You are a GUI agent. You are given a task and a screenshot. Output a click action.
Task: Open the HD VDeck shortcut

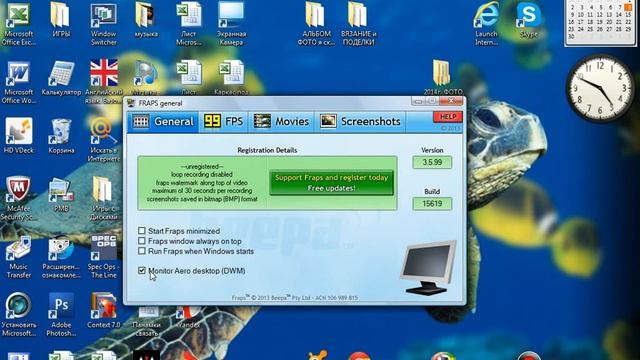(x=18, y=136)
